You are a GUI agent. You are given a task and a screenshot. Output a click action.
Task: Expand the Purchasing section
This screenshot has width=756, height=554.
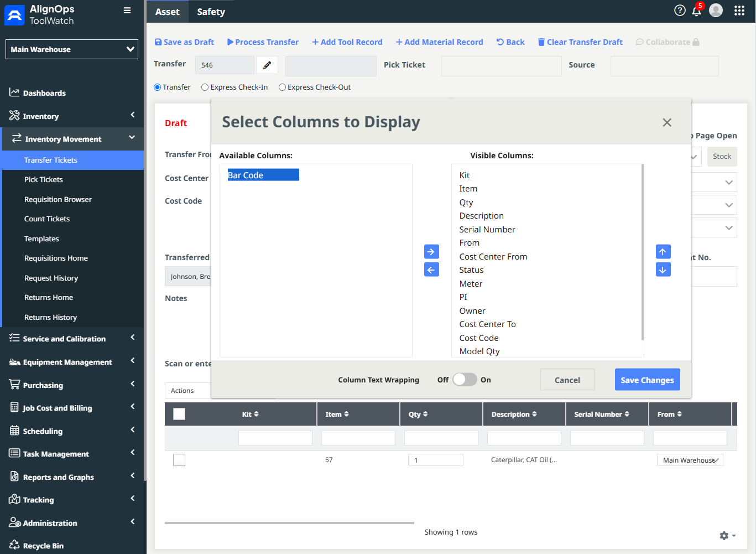click(72, 385)
